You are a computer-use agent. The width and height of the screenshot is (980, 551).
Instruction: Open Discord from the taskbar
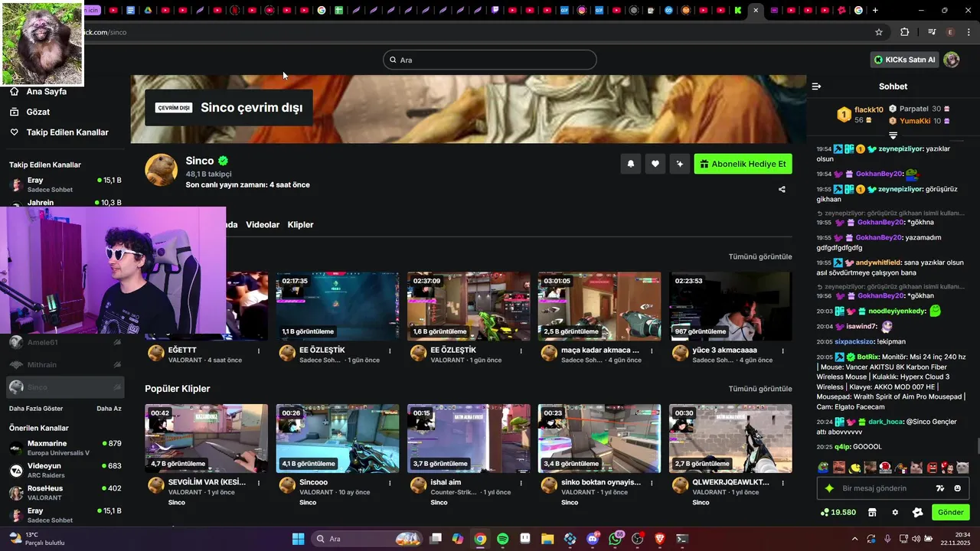pos(593,539)
